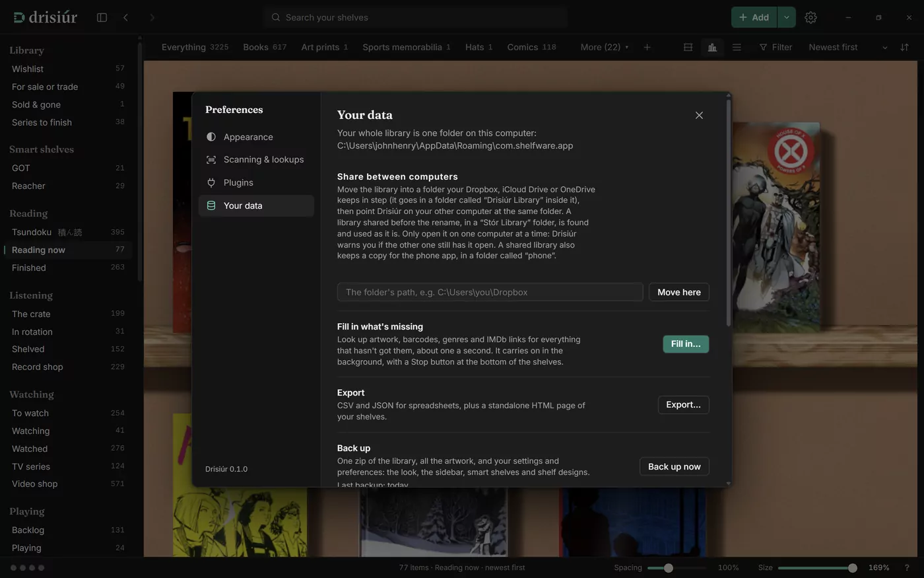Click the Spacing slider

pyautogui.click(x=676, y=568)
